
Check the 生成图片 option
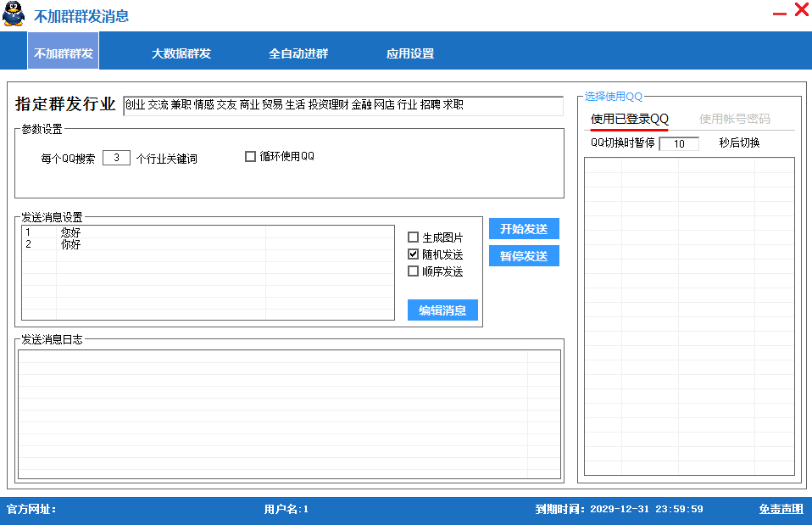(x=414, y=237)
